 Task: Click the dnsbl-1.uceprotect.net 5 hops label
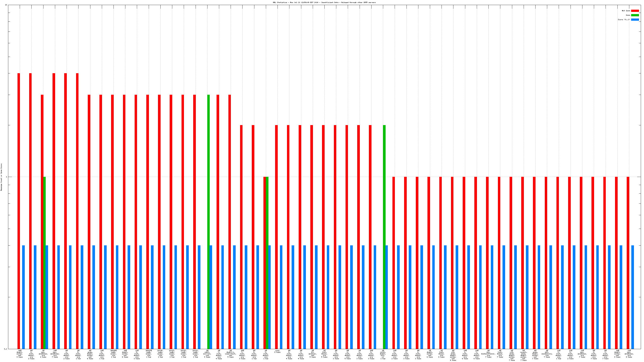point(230,354)
